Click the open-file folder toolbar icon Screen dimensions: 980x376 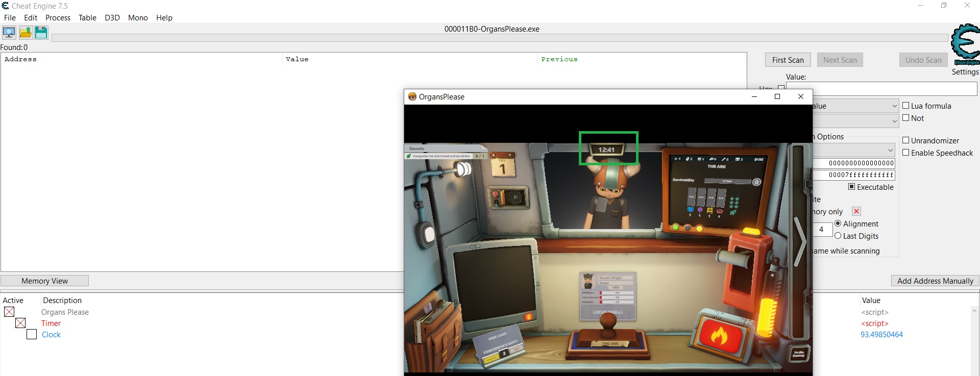click(x=26, y=33)
